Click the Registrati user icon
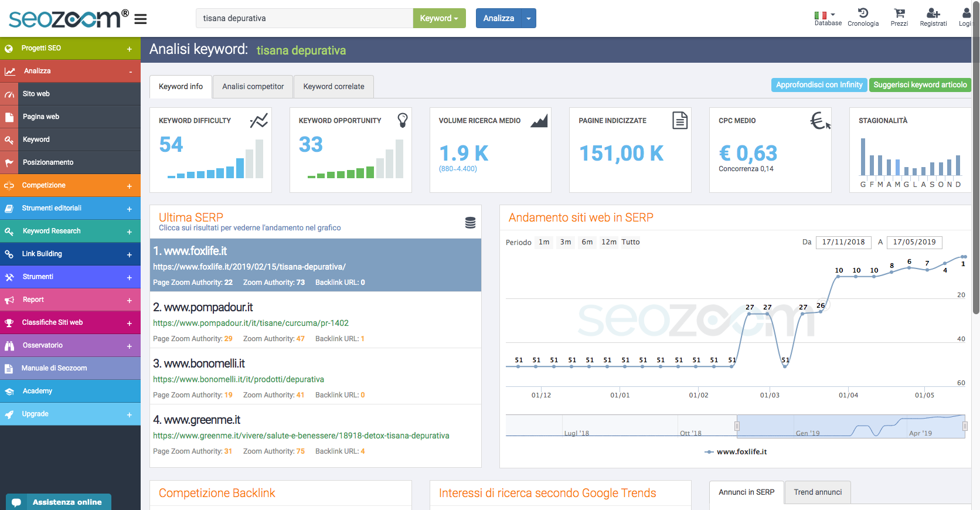 pyautogui.click(x=933, y=13)
